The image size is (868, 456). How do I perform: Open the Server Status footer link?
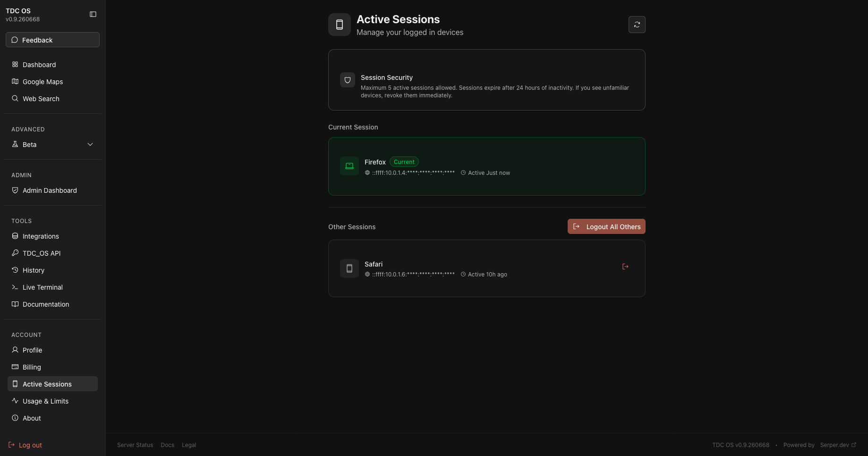[135, 445]
